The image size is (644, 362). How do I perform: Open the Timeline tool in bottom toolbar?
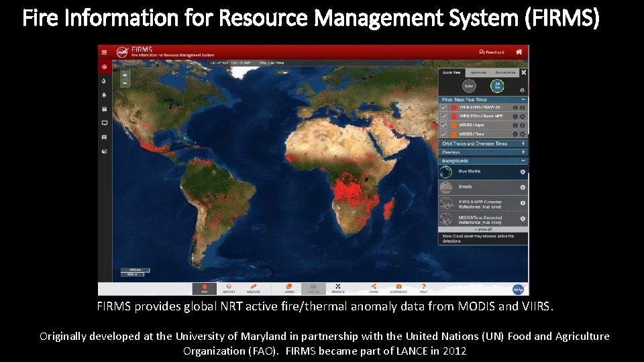[x=313, y=288]
